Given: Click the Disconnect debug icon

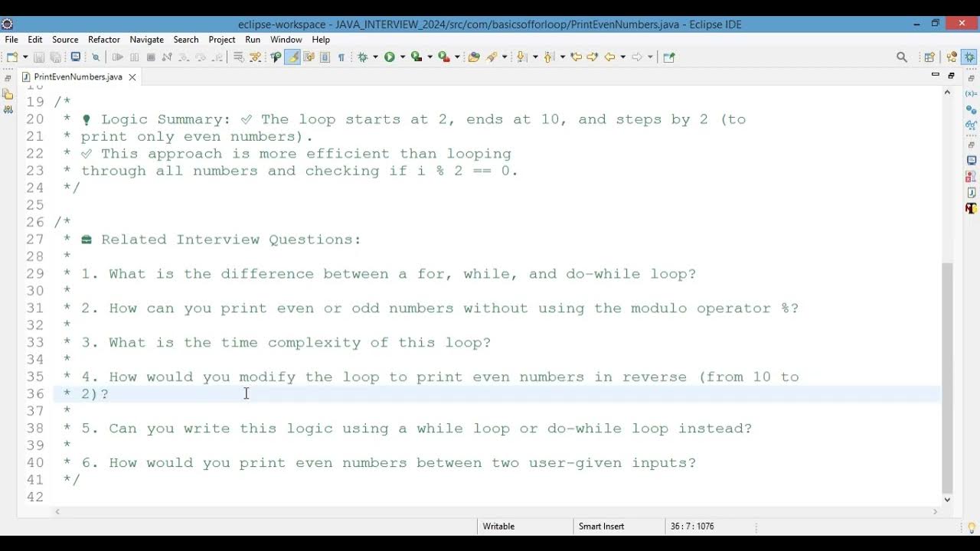Looking at the screenshot, I should pos(167,57).
